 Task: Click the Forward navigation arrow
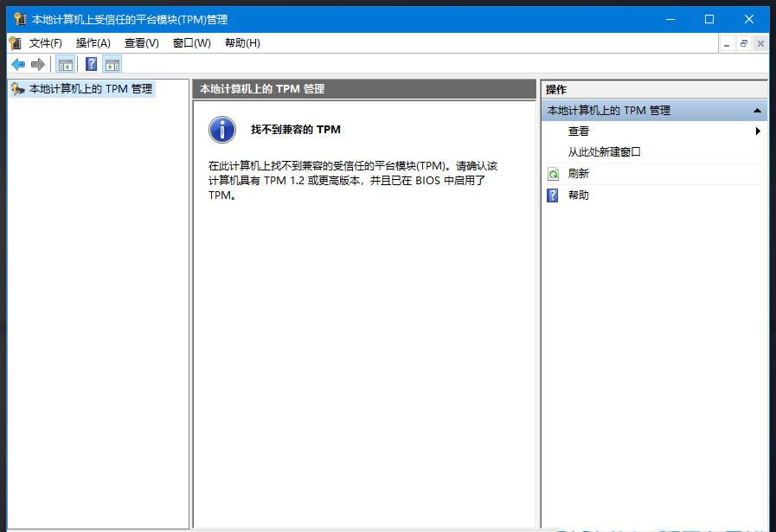click(x=36, y=63)
